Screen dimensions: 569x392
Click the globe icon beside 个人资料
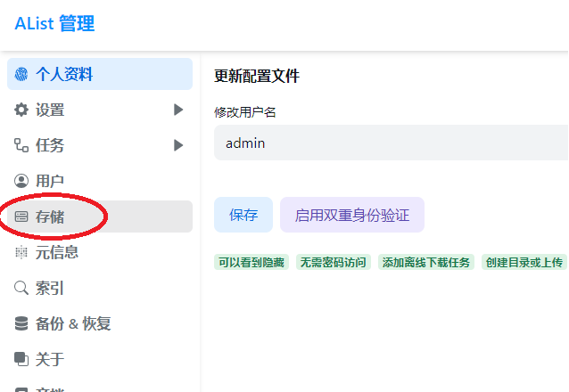click(21, 74)
